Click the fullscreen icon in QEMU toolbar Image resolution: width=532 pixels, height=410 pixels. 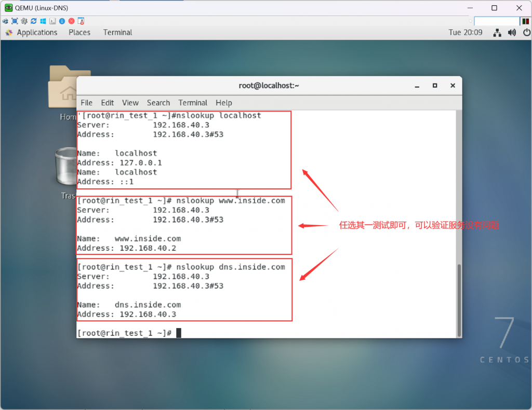pyautogui.click(x=15, y=21)
